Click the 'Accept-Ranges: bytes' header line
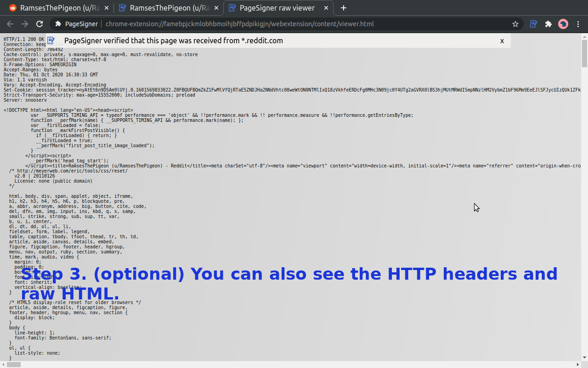Image resolution: width=588 pixels, height=368 pixels. click(x=31, y=69)
